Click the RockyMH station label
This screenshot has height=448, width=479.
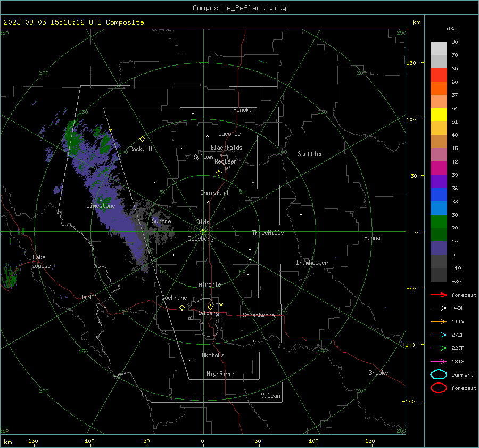click(141, 149)
